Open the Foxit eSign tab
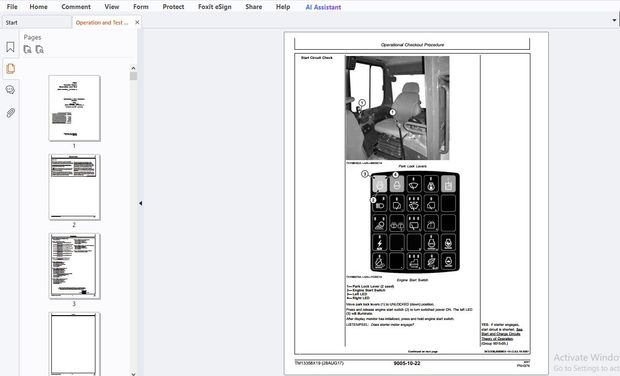The image size is (620, 376). click(215, 7)
